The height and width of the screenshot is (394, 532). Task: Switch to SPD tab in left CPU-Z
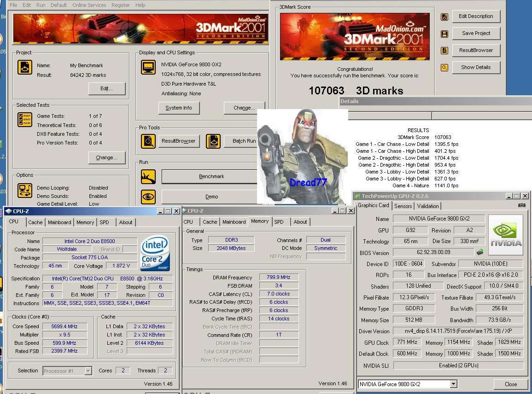coord(104,222)
